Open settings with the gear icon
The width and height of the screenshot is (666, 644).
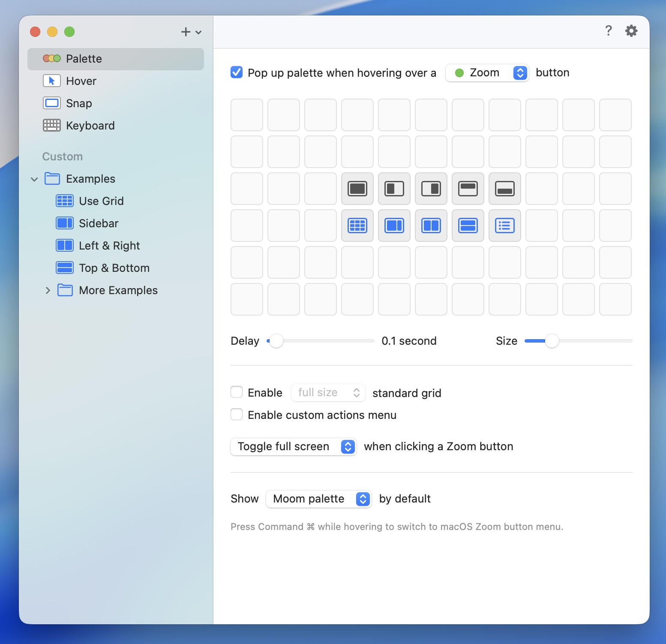[x=631, y=31]
